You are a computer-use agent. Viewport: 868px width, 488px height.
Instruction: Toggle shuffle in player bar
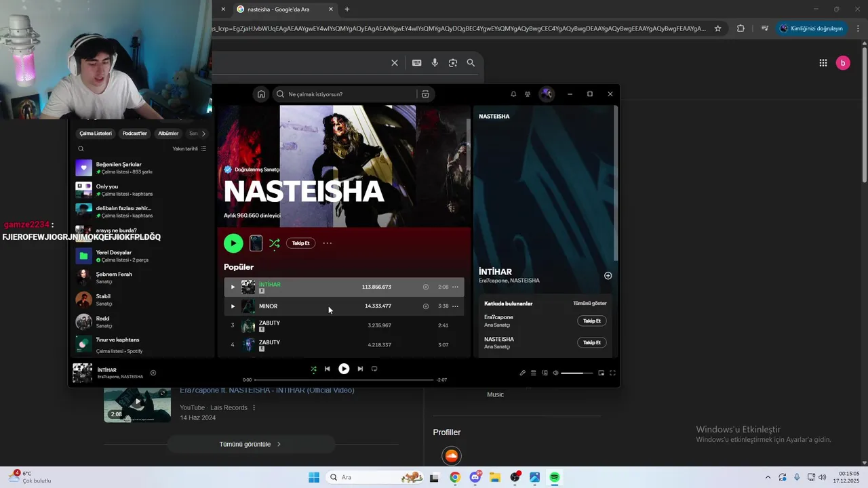313,369
